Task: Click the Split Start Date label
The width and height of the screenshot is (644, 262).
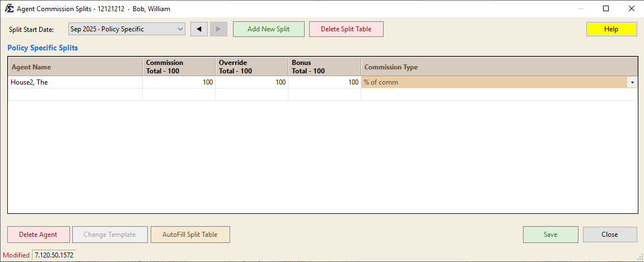Action: (31, 30)
